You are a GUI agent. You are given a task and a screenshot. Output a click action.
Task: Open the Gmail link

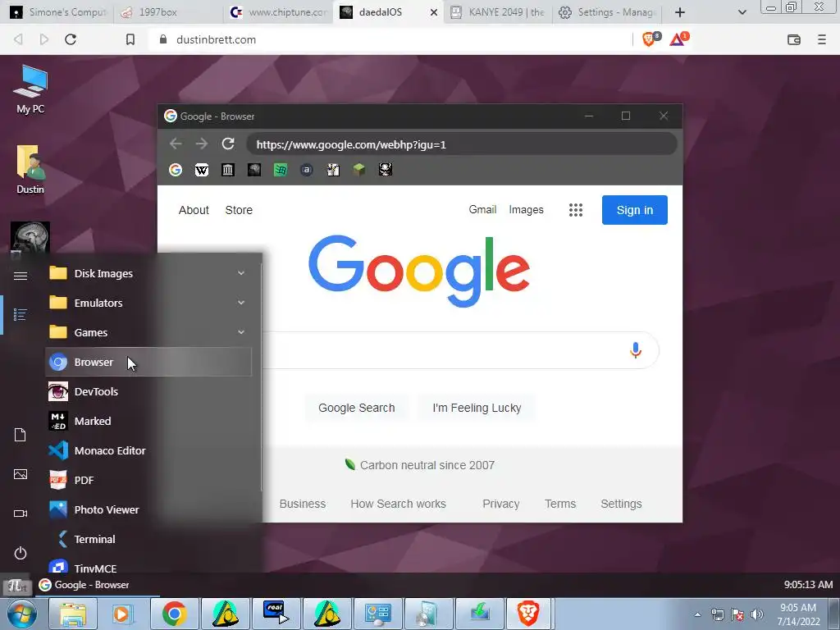482,209
